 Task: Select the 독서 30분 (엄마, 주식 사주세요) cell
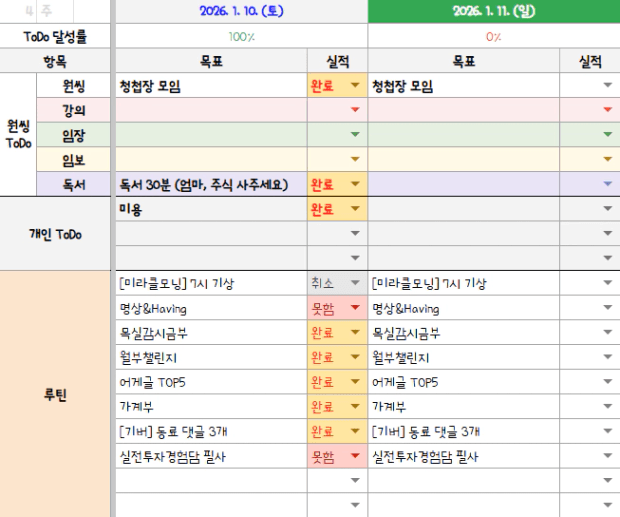tap(211, 184)
